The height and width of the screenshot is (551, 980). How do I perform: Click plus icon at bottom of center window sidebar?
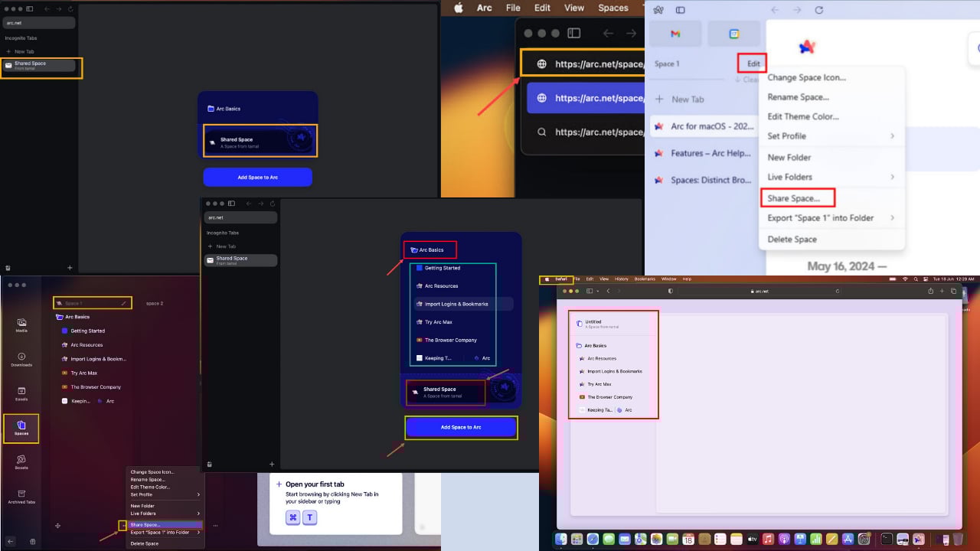click(x=272, y=464)
